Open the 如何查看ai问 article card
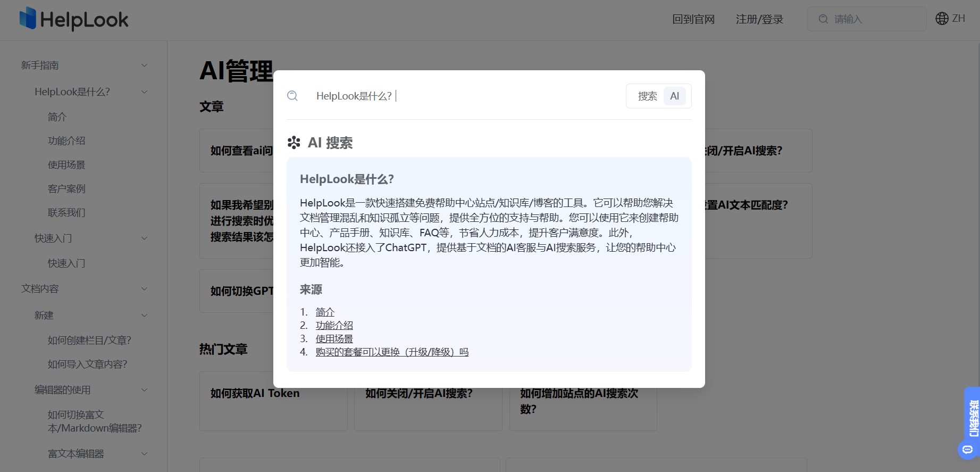 237,151
